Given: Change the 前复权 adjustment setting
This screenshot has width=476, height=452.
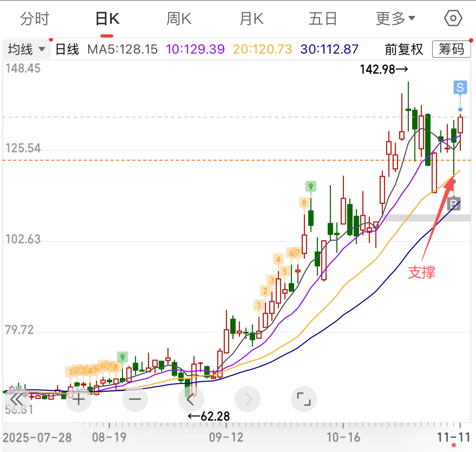Looking at the screenshot, I should (x=403, y=49).
